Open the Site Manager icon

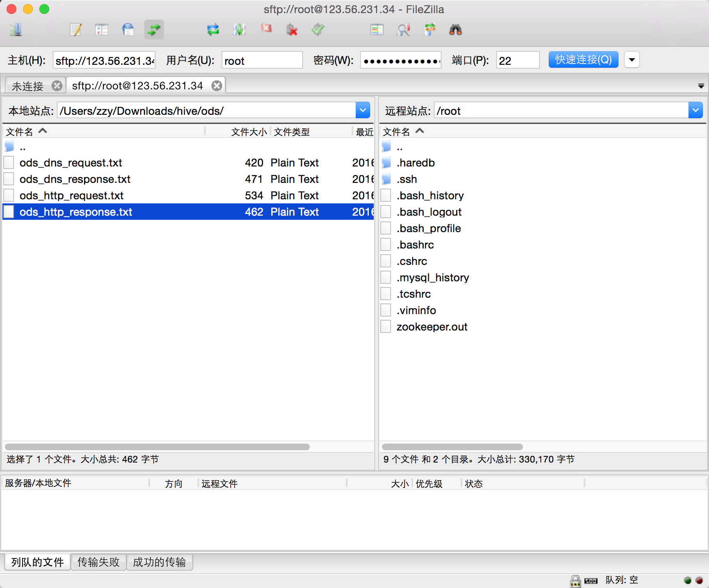pyautogui.click(x=16, y=30)
